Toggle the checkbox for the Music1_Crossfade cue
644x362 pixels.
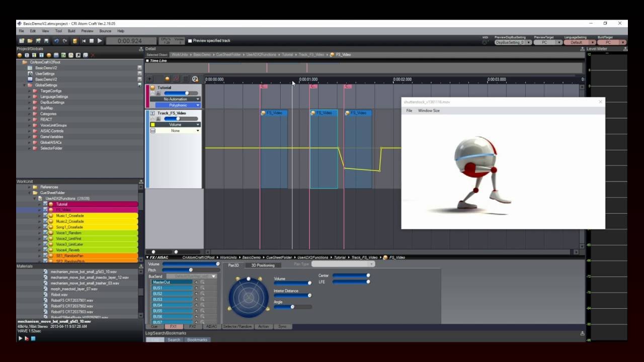click(x=45, y=216)
